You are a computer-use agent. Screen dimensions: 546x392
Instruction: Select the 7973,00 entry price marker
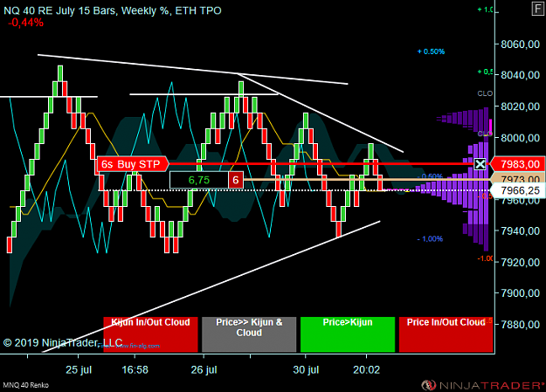tap(518, 179)
